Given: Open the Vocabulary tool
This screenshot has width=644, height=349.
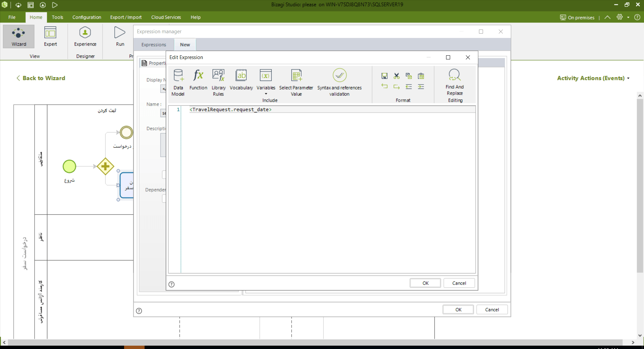Looking at the screenshot, I should [x=241, y=80].
